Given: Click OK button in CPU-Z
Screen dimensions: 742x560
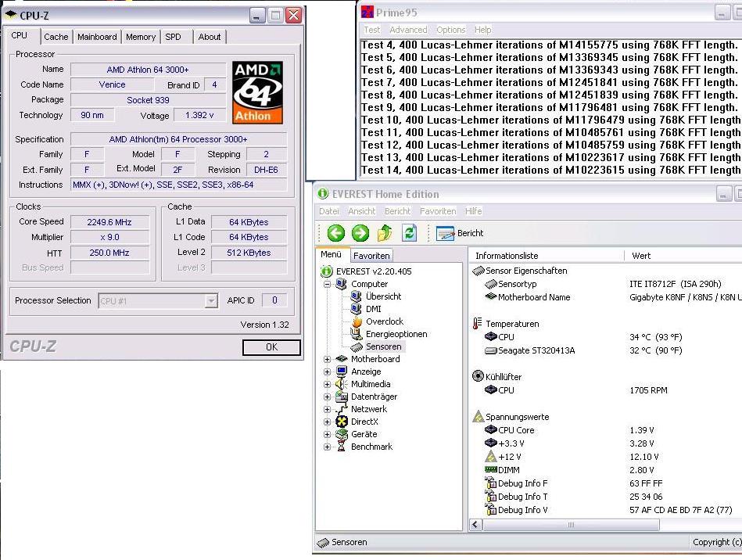Looking at the screenshot, I should coord(271,347).
